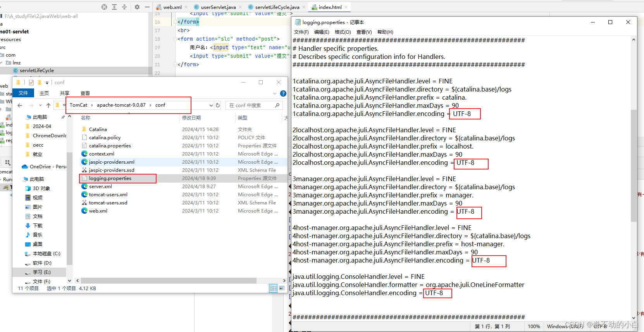Viewport: 644px width, 332px height.
Task: Click the schema icon beside jaspic-providers.xsd
Action: coord(84,170)
